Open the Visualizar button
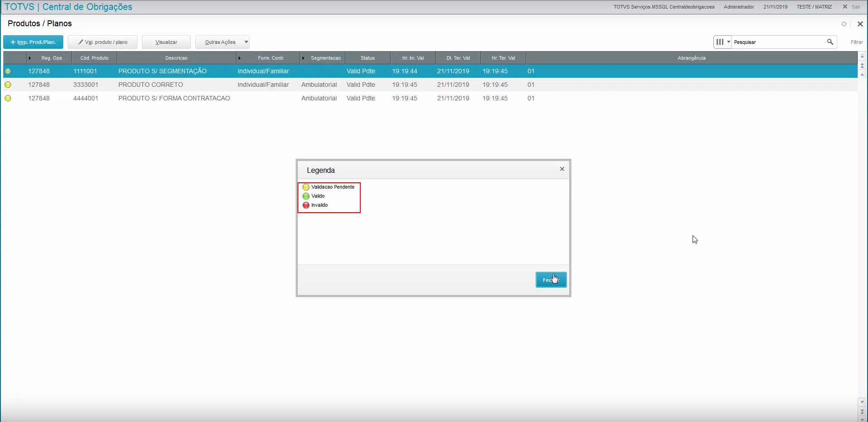Viewport: 868px width, 422px height. [x=166, y=42]
